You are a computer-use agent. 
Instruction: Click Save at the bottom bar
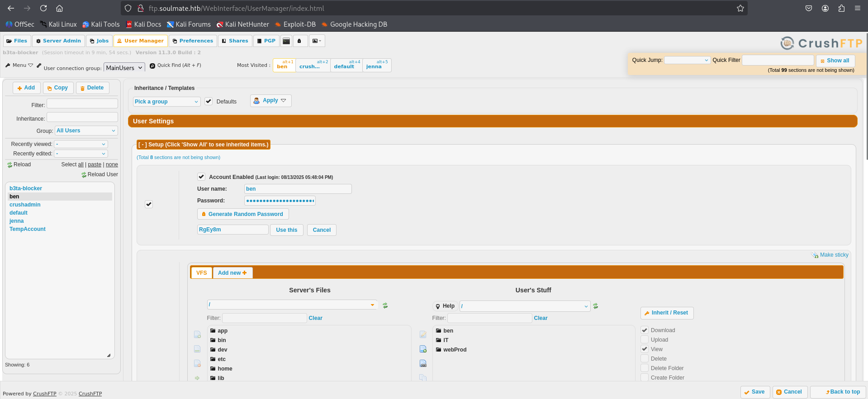(x=754, y=392)
